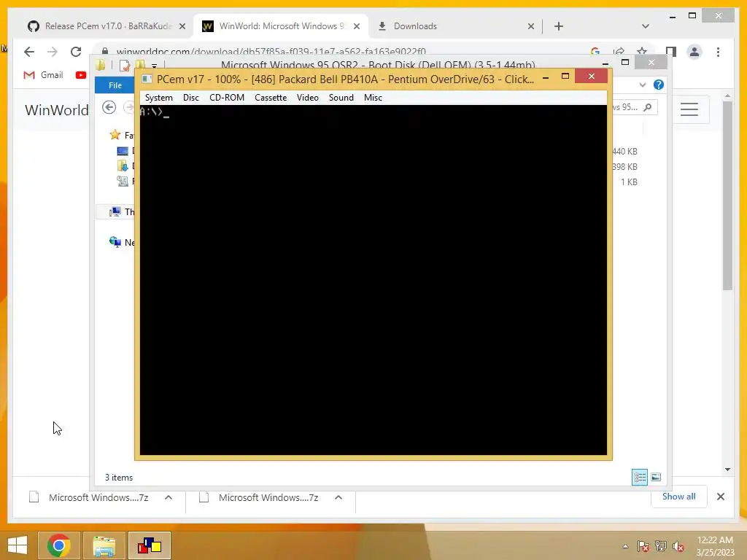Expand options for second Microsoft Windows 7z download

[338, 497]
